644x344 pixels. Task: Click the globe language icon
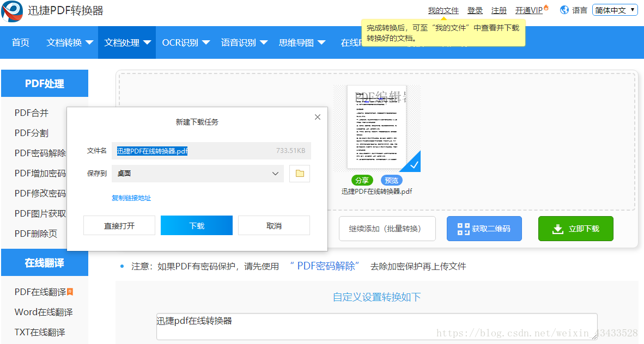(564, 10)
